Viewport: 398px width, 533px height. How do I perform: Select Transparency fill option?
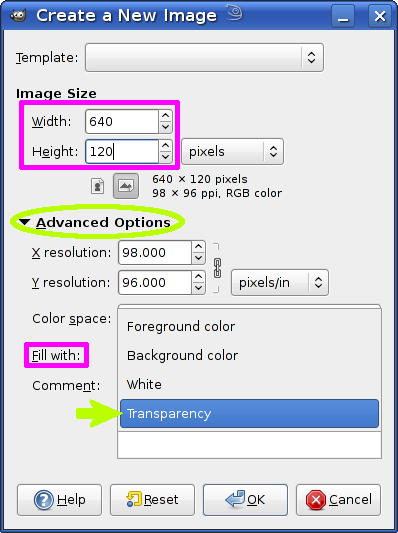249,414
